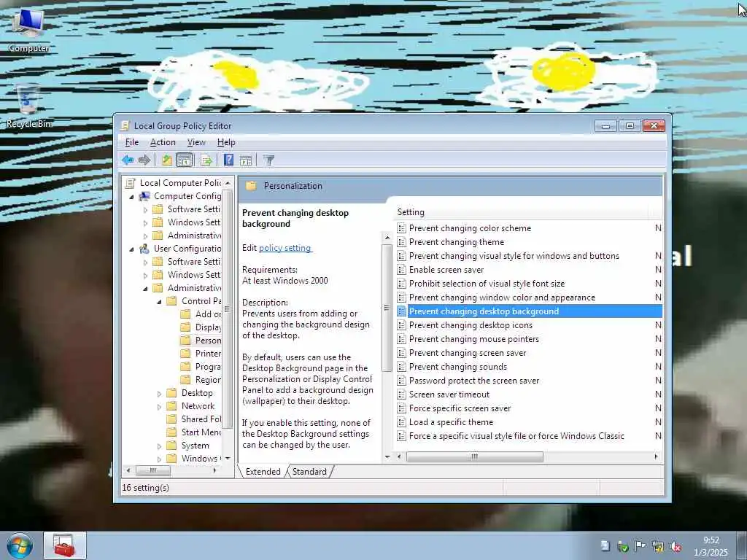Open the Windows Start orb

point(20,545)
